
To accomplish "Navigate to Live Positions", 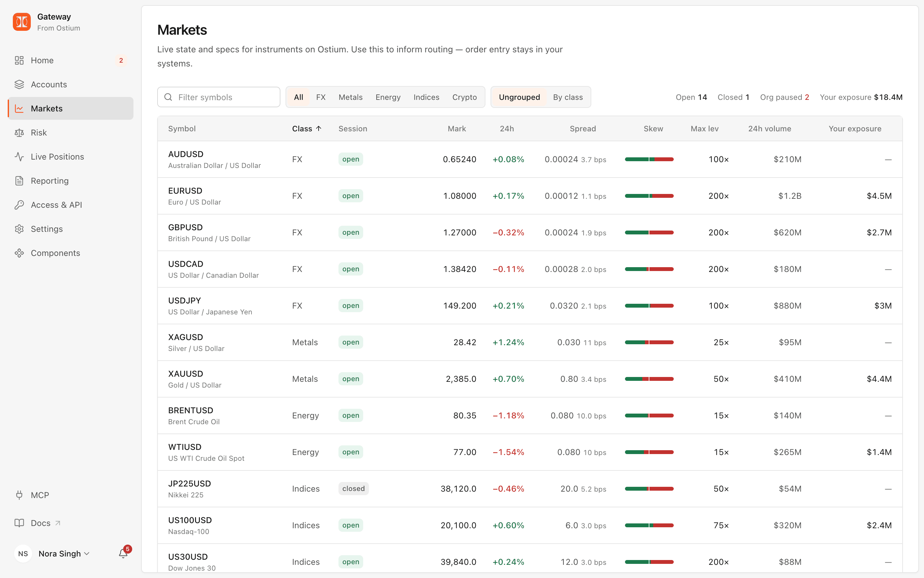I will (x=71, y=157).
